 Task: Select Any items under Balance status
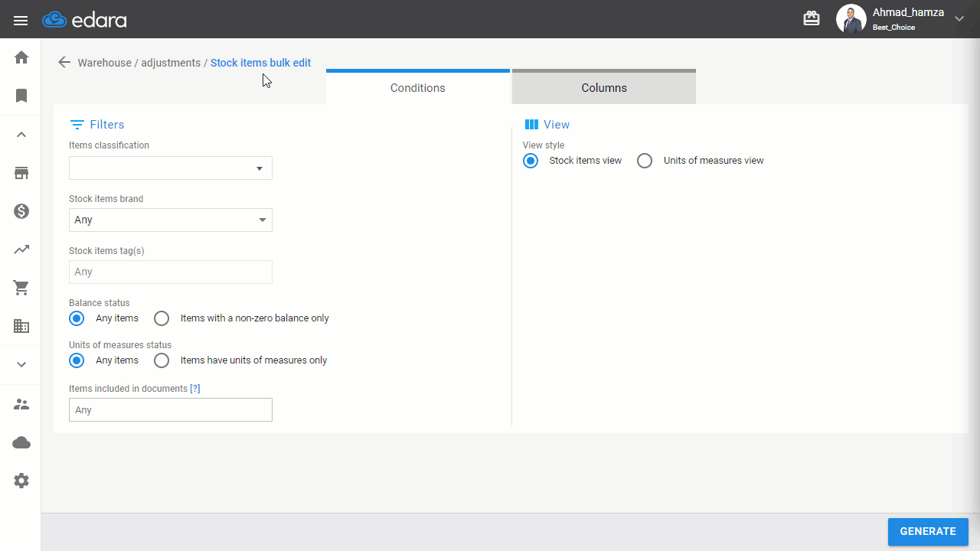(x=77, y=318)
